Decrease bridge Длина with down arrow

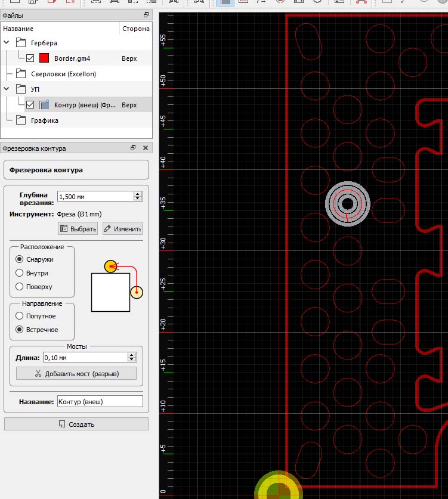[132, 359]
